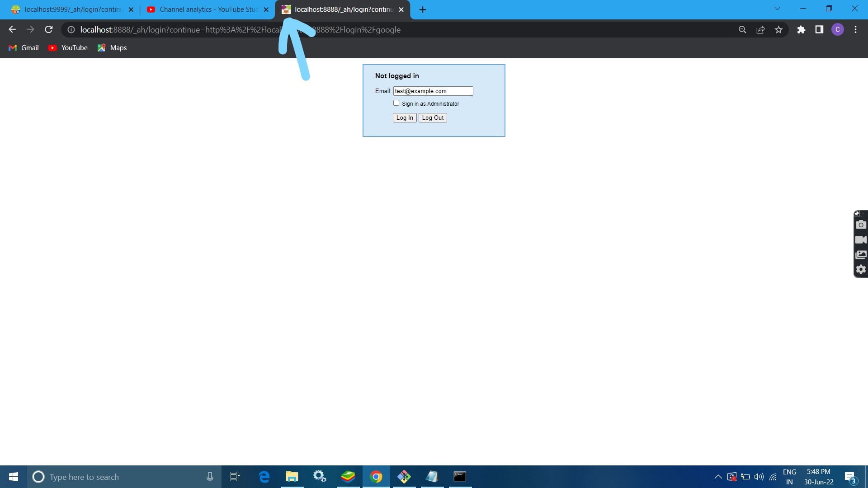The image size is (868, 488).
Task: Open Chrome three-dot menu
Action: [855, 30]
